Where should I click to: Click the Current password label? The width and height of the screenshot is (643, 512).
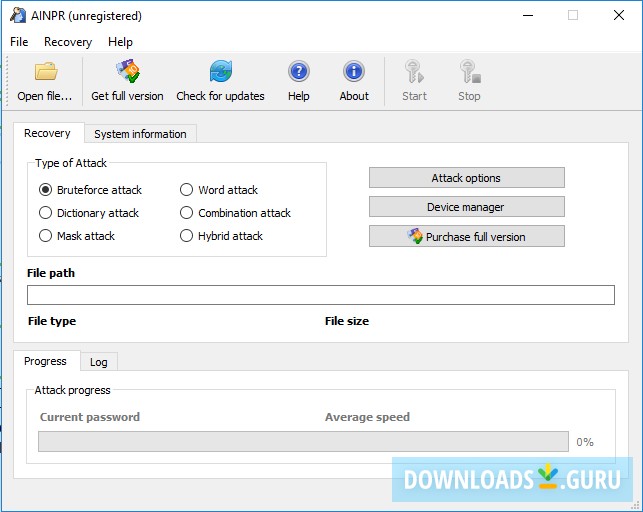coord(90,417)
